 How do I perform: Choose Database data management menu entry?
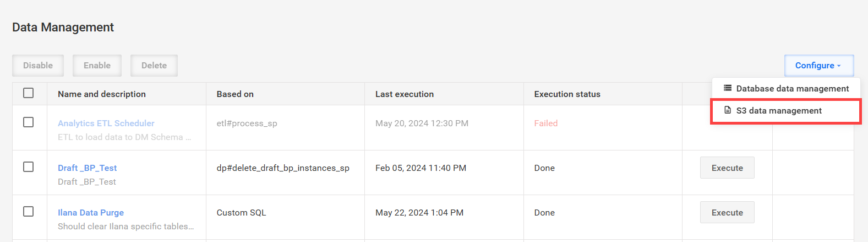point(786,88)
